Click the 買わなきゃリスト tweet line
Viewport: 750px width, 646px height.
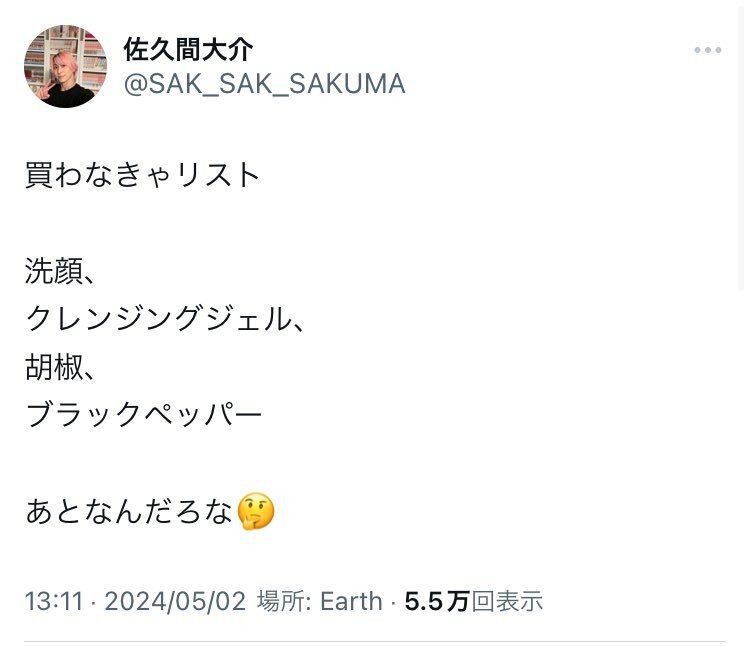(x=143, y=175)
